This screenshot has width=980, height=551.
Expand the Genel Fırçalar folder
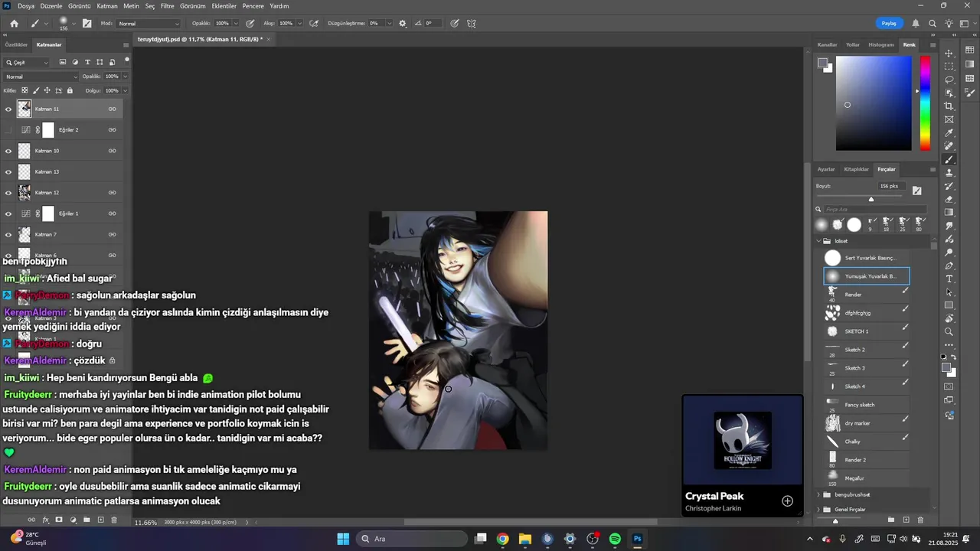coord(818,509)
